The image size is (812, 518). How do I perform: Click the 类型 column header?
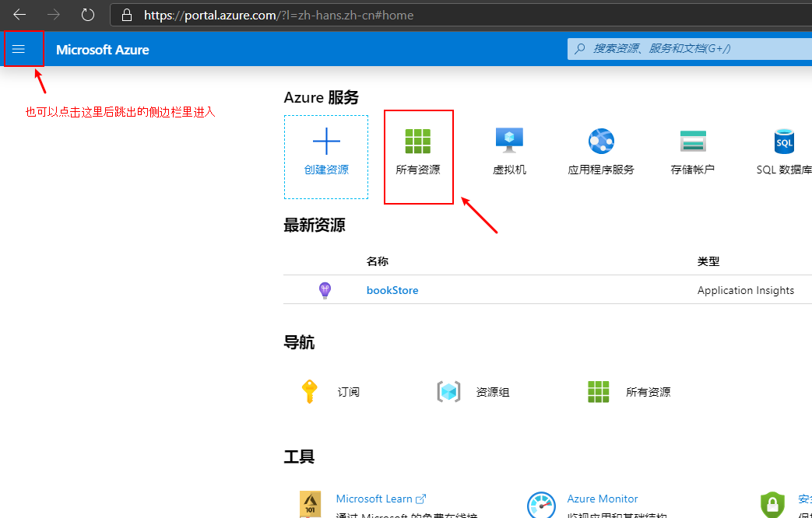[708, 261]
